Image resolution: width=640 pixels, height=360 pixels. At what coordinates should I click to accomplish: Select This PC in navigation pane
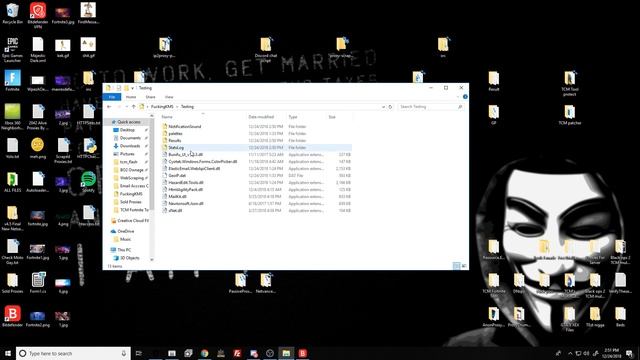point(124,250)
